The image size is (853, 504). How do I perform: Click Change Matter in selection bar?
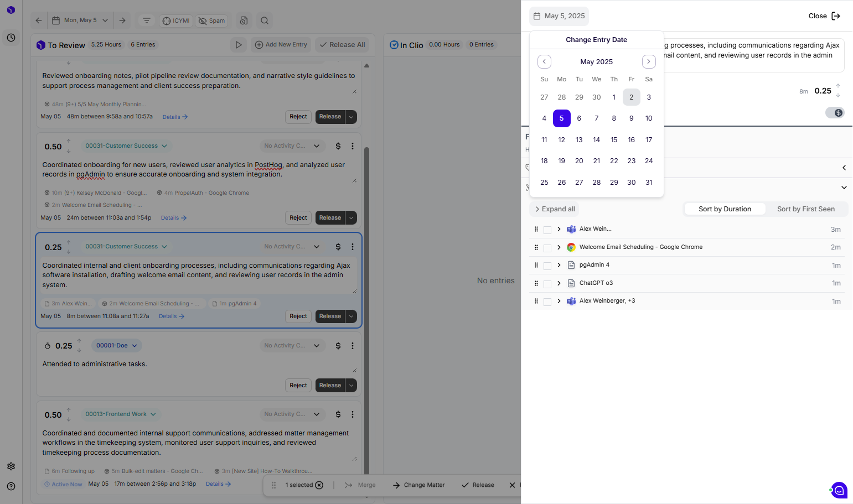click(419, 485)
